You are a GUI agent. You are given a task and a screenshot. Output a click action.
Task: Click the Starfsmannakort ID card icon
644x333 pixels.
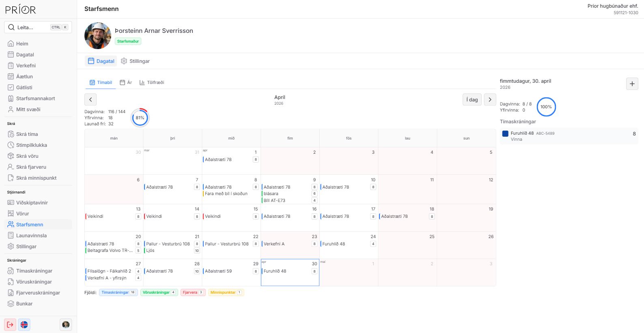(11, 99)
